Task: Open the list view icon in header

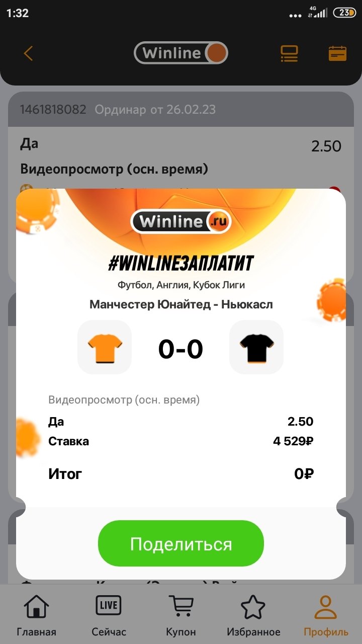Action: coord(289,54)
